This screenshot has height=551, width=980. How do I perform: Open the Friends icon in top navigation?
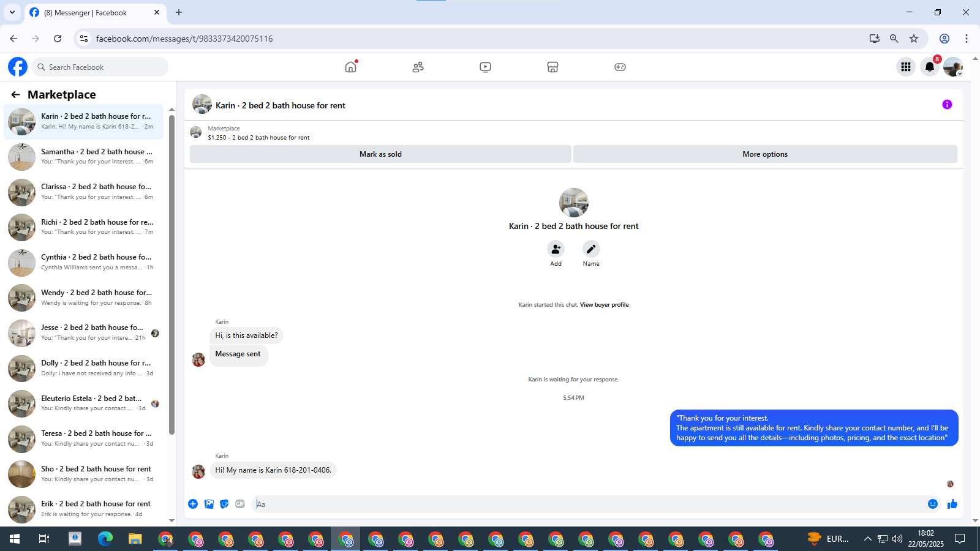click(418, 67)
